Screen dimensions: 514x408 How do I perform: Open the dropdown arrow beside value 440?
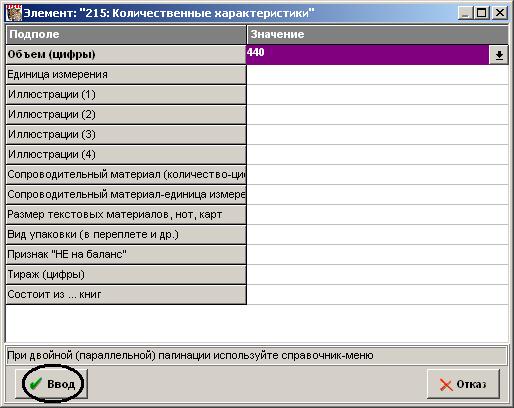tap(499, 55)
